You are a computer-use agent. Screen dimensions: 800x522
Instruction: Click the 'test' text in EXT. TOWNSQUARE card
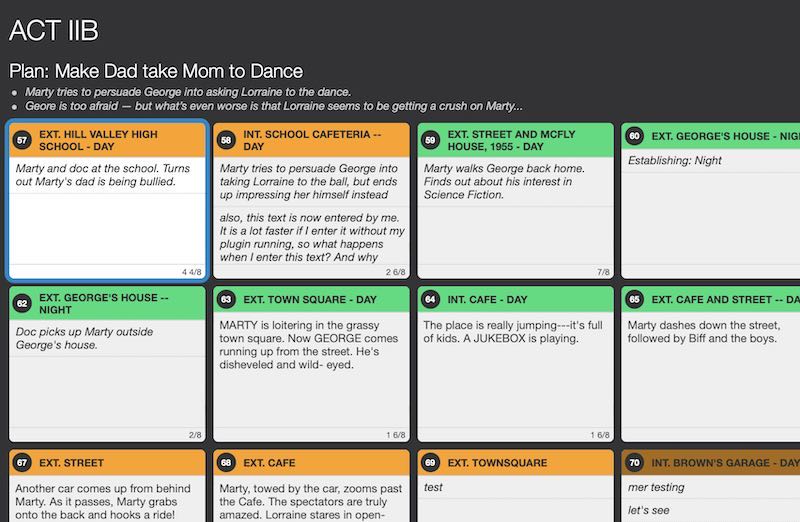pyautogui.click(x=433, y=488)
